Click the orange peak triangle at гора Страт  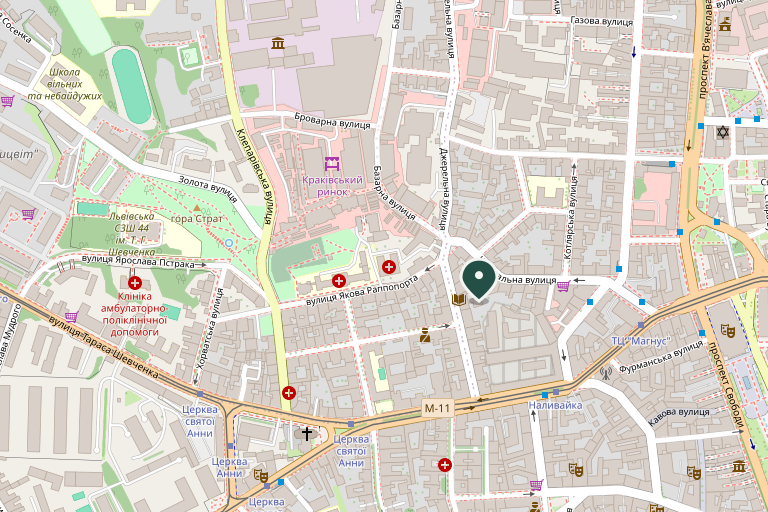(x=196, y=208)
